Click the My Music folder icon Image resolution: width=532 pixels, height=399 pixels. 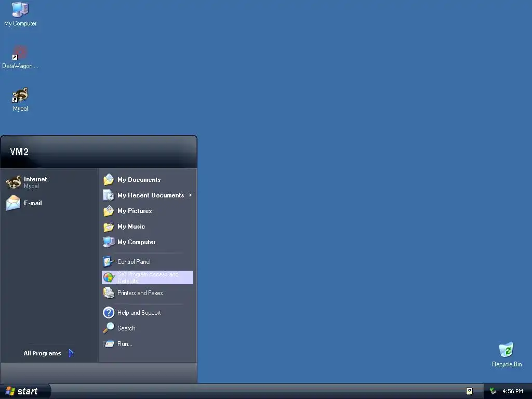(x=109, y=227)
